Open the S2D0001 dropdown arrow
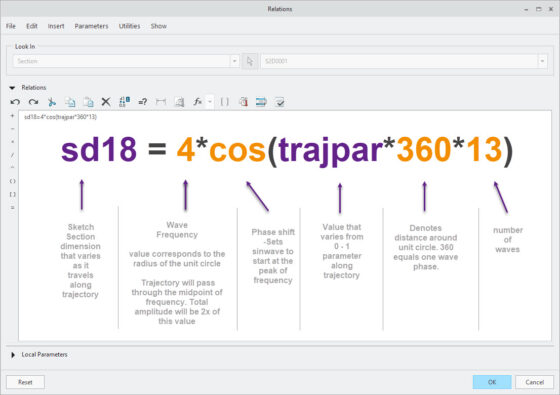 (542, 61)
